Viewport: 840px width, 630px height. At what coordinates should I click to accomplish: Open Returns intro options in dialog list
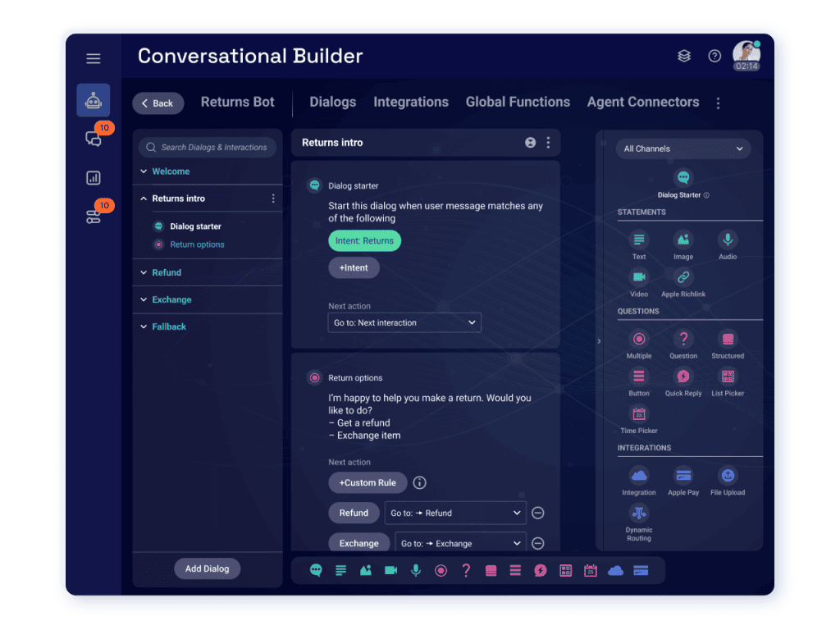coord(273,199)
